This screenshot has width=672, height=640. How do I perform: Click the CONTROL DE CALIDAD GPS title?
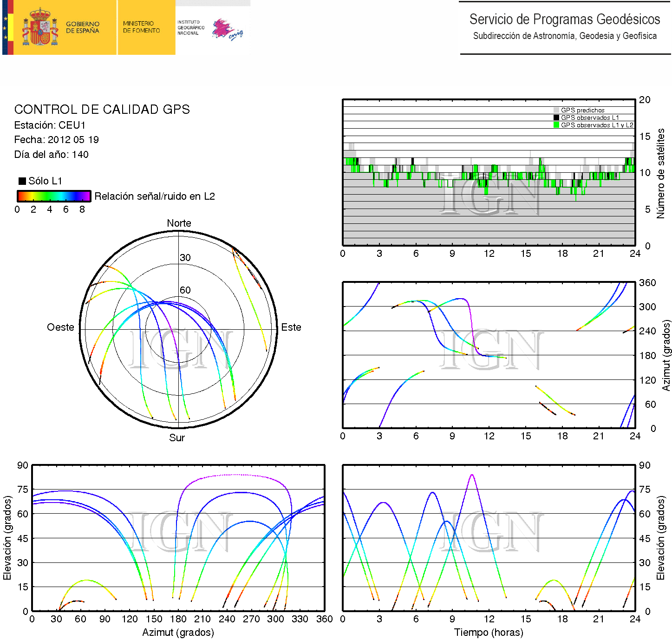(x=102, y=110)
